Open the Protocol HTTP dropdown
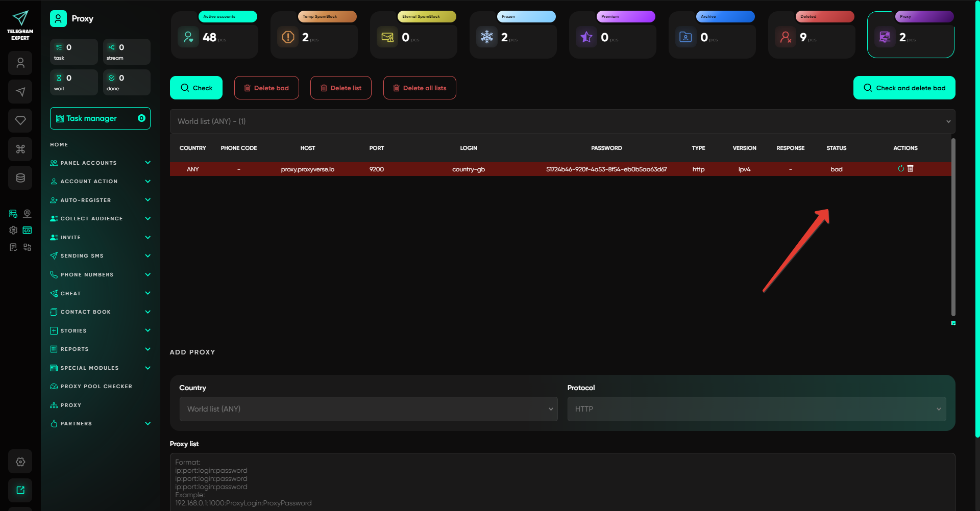The image size is (980, 511). 756,409
